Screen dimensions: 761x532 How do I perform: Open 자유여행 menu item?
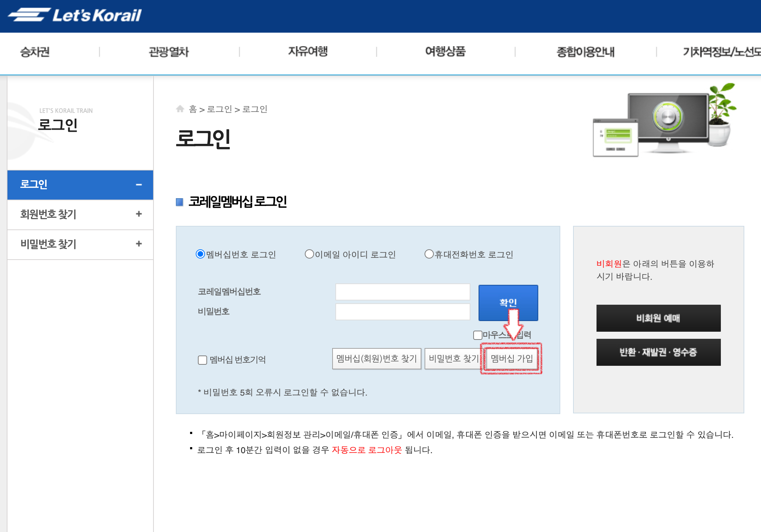click(308, 52)
